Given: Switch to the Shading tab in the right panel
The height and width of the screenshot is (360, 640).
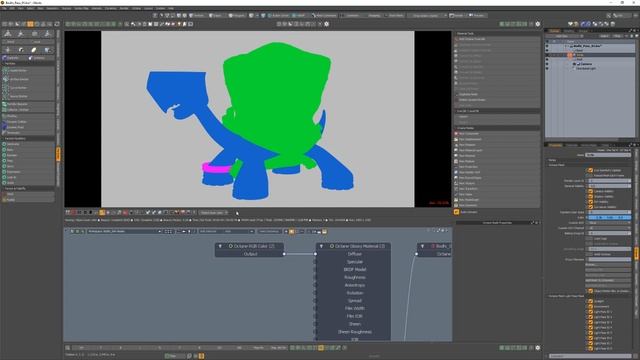Looking at the screenshot, I should tap(569, 31).
